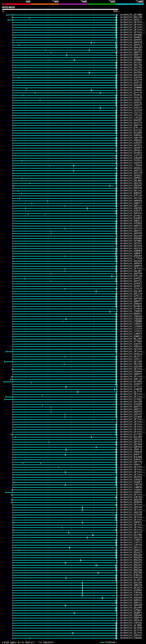Image resolution: width=146 pixels, height=644 pixels.
Task: Click the white query sequence bar
Action: pyautogui.click(x=60, y=9)
